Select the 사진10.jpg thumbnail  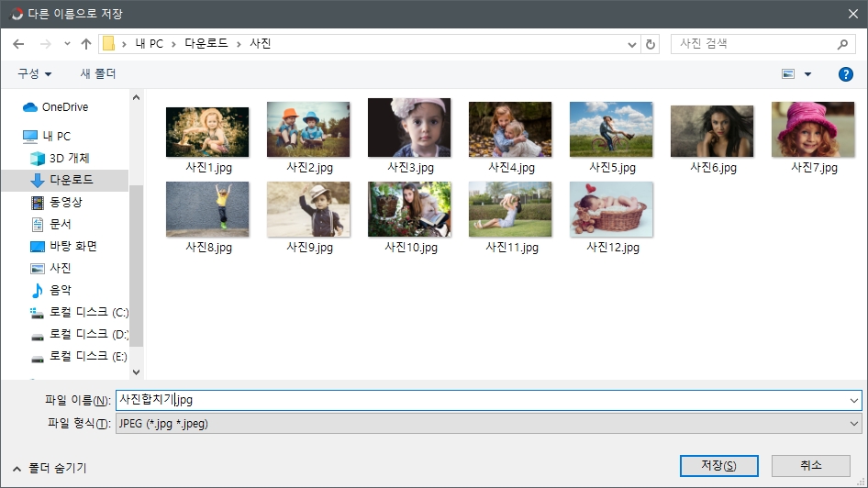pyautogui.click(x=409, y=209)
